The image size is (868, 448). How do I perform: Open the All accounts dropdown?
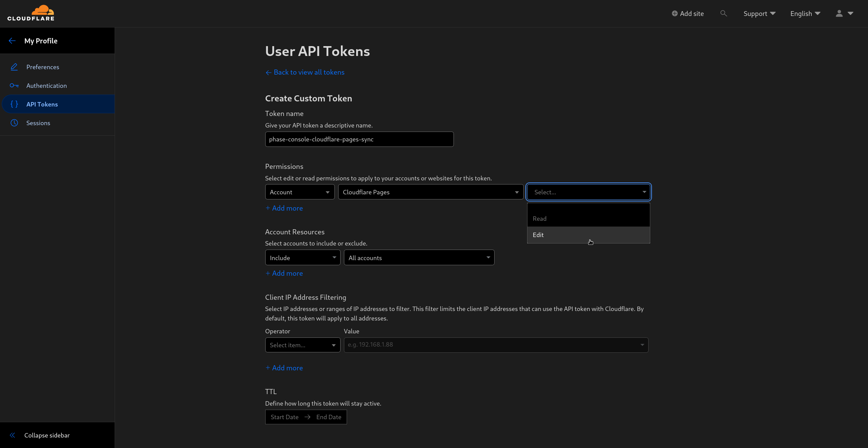point(419,257)
